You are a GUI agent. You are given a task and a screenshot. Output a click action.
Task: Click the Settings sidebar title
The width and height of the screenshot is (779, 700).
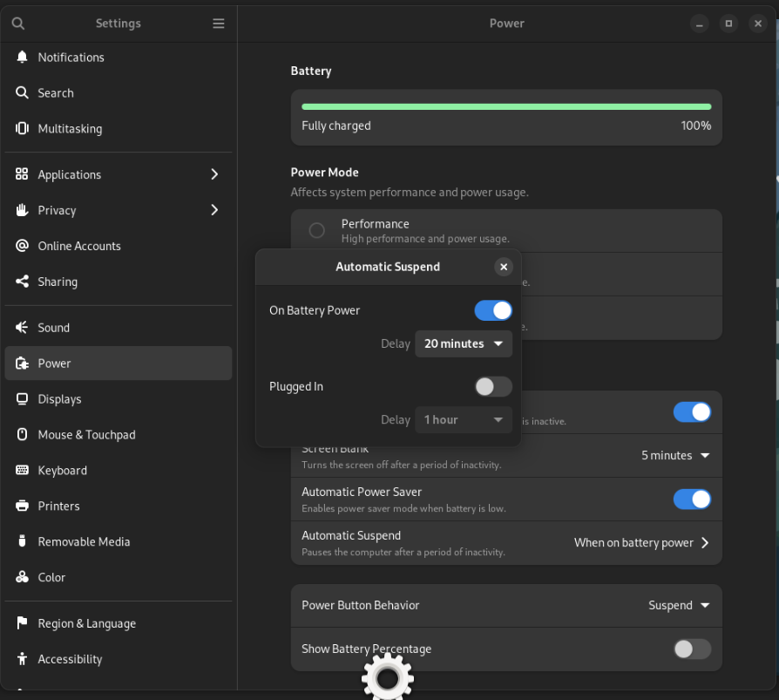[x=119, y=24]
